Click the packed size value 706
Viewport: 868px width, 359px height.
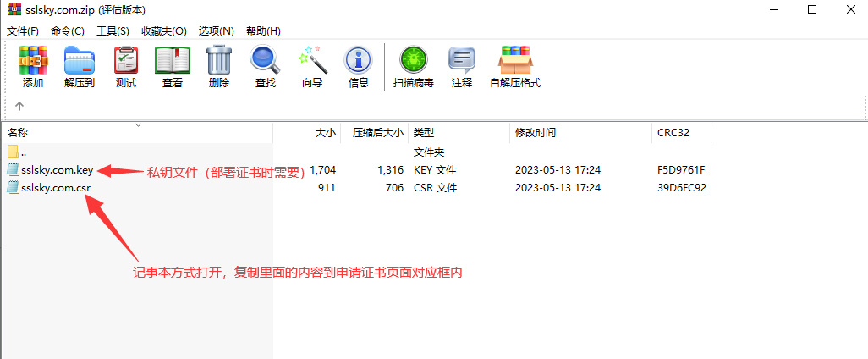tap(395, 188)
